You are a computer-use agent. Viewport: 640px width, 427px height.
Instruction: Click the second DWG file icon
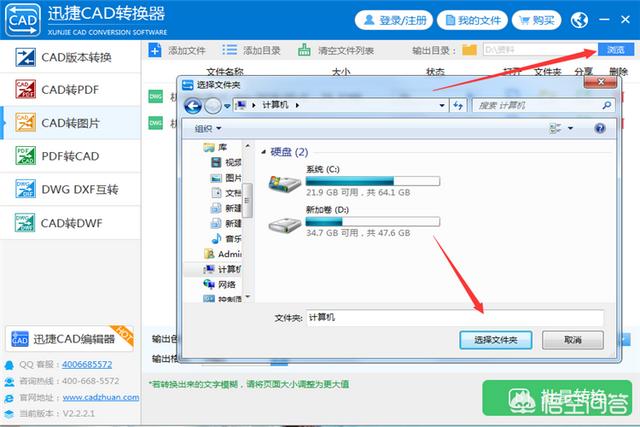156,123
